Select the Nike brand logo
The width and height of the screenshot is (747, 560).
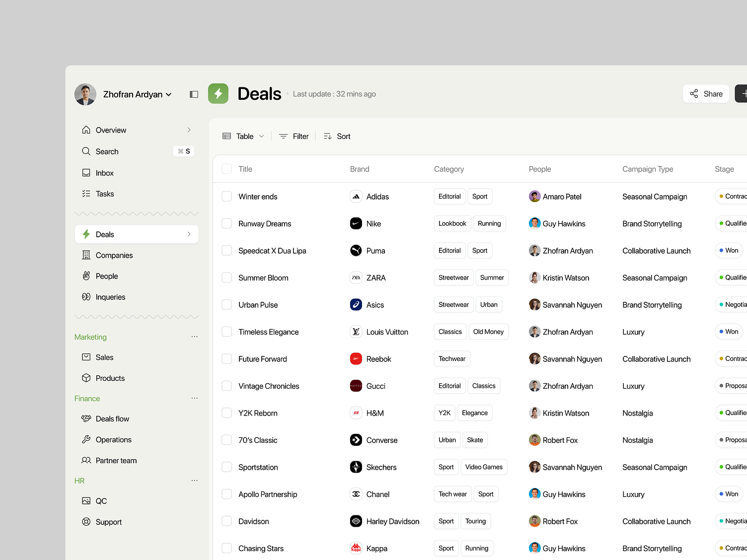(356, 223)
